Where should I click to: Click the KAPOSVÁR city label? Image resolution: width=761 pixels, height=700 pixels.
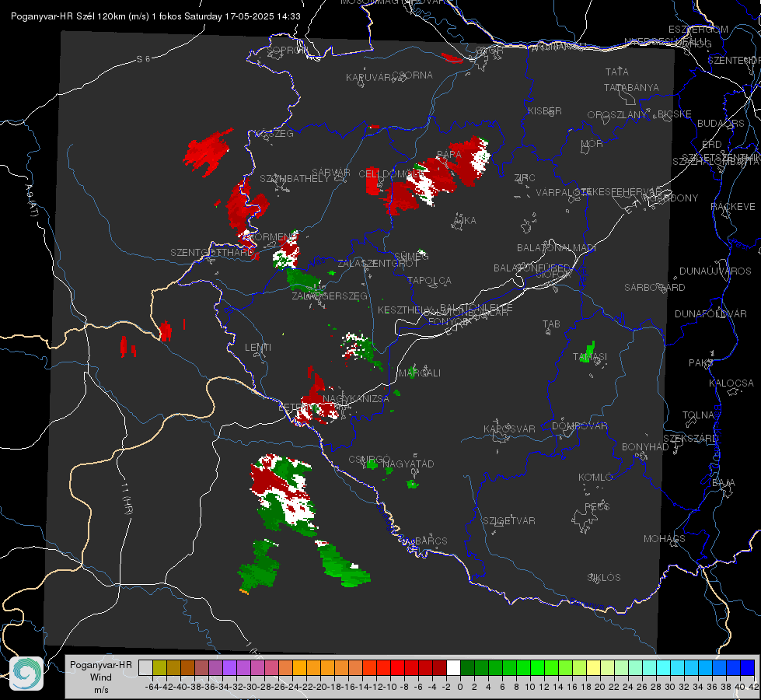pyautogui.click(x=509, y=429)
